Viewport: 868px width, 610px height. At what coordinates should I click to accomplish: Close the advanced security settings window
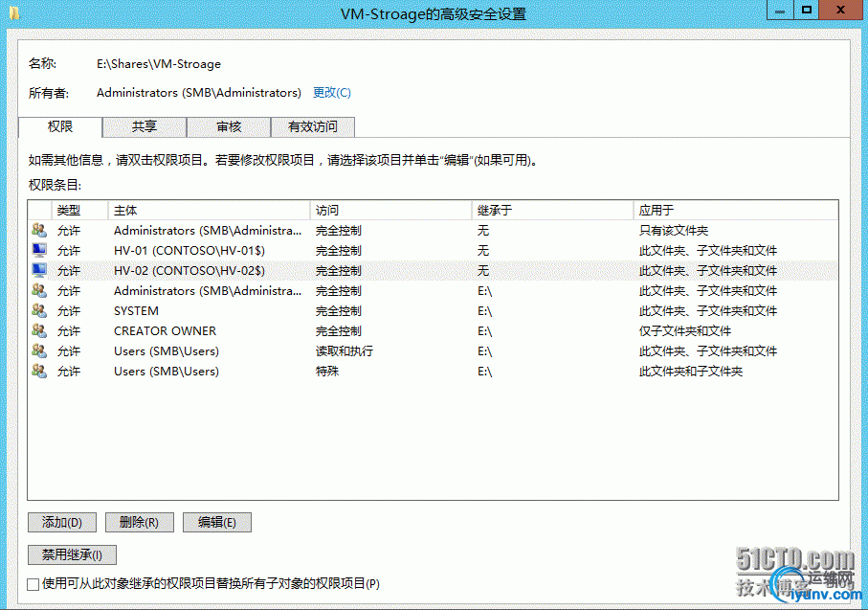pos(840,10)
